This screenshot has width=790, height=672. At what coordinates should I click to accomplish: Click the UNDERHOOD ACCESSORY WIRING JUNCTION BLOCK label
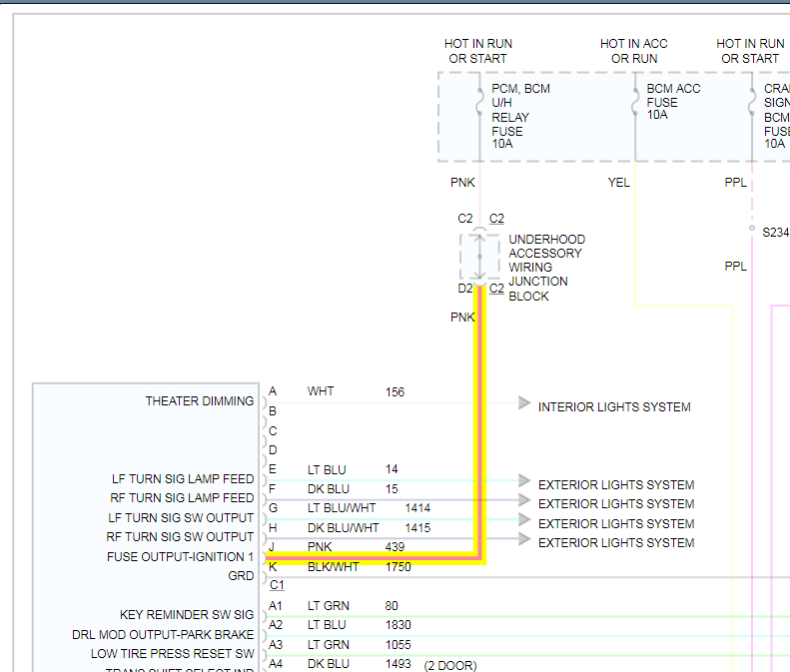pos(546,268)
